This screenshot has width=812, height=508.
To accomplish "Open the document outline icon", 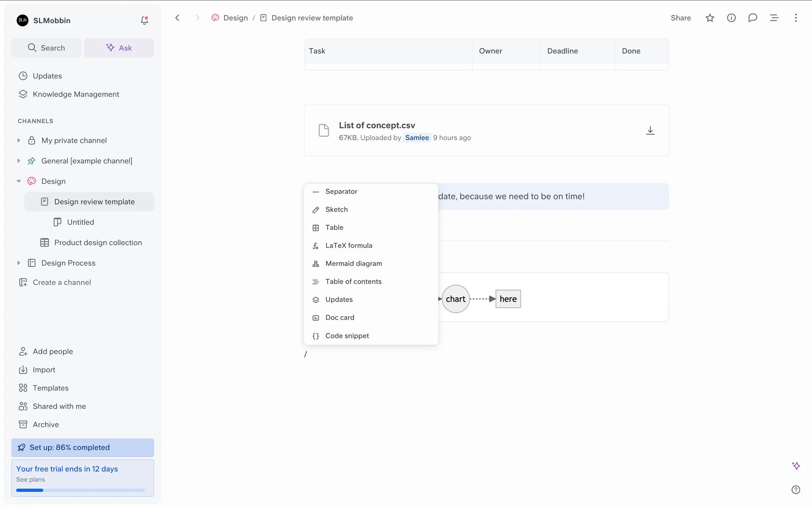I will click(x=774, y=18).
